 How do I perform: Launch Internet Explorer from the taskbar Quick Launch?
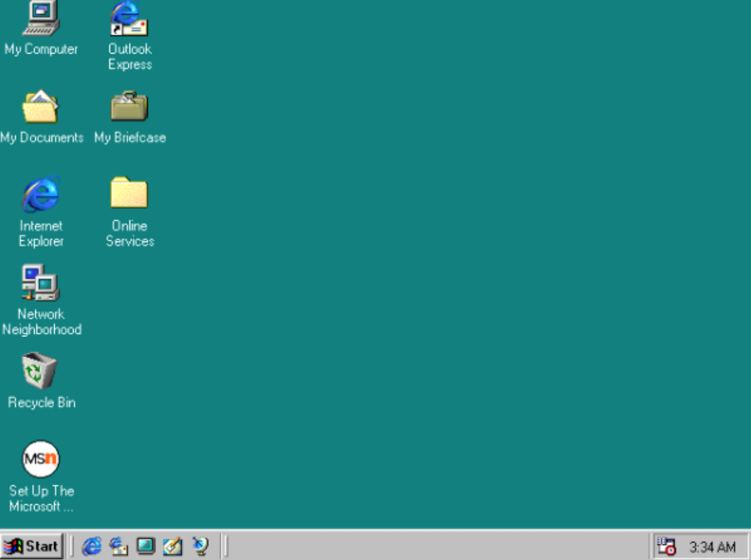[x=92, y=546]
